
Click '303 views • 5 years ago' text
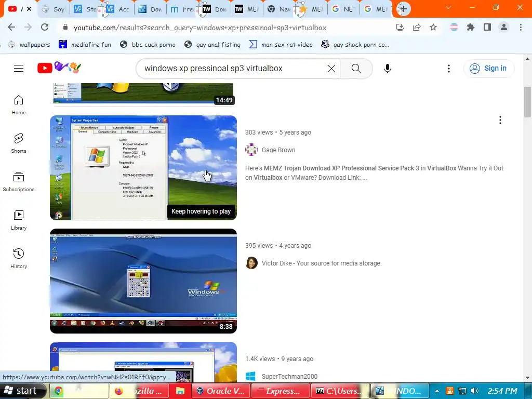click(278, 132)
